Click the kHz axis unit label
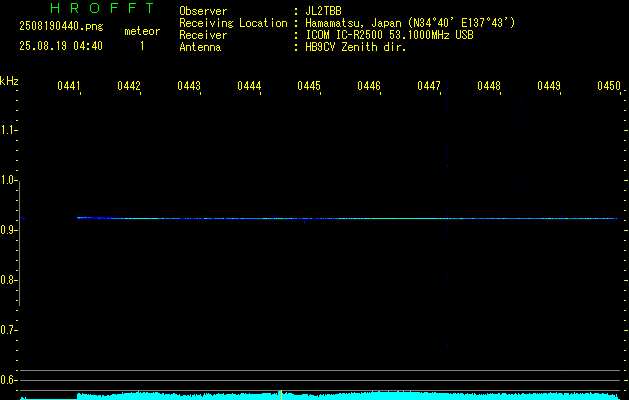 tap(9, 81)
